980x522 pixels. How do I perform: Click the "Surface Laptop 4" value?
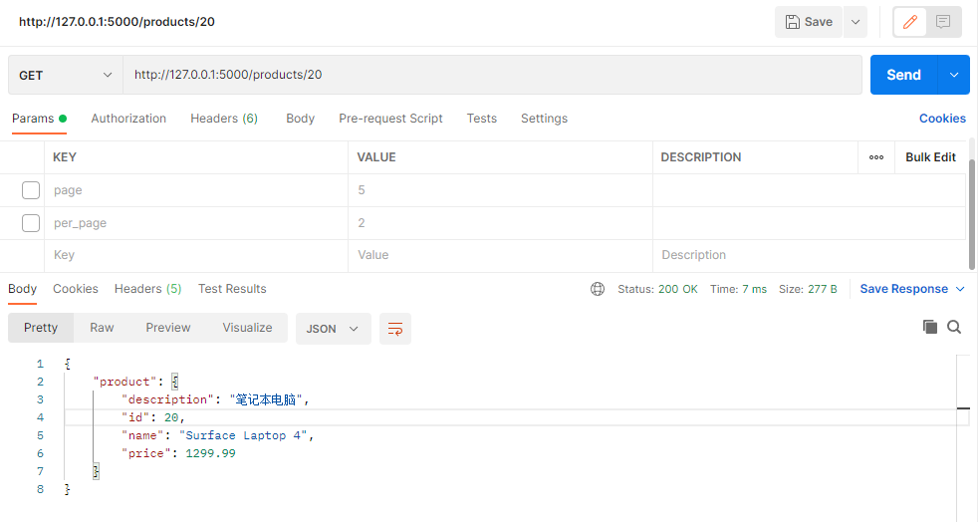pos(243,435)
